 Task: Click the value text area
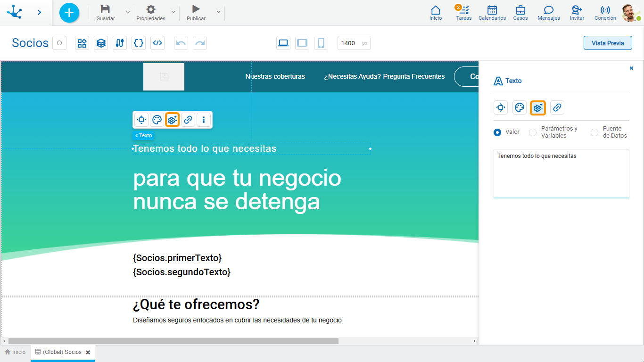(x=561, y=173)
